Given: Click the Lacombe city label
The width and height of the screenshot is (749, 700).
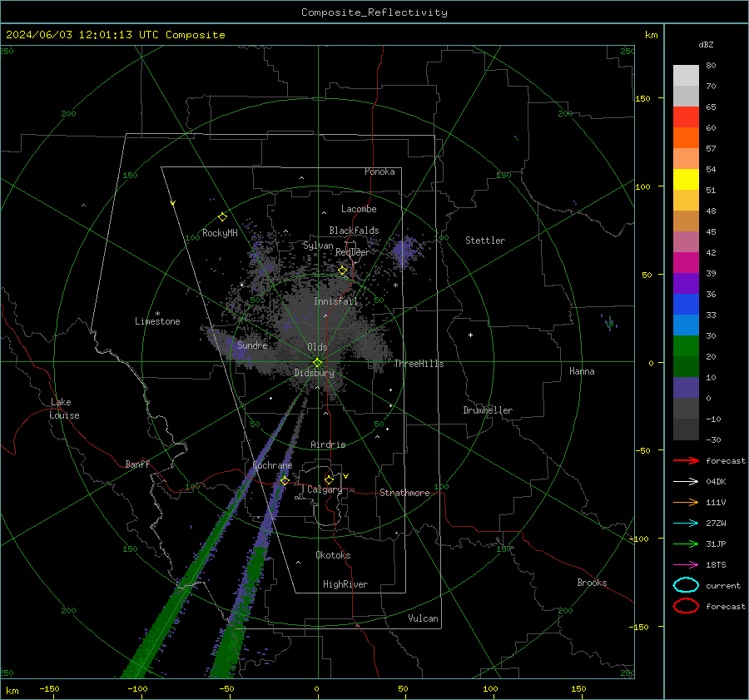Looking at the screenshot, I should (x=359, y=209).
